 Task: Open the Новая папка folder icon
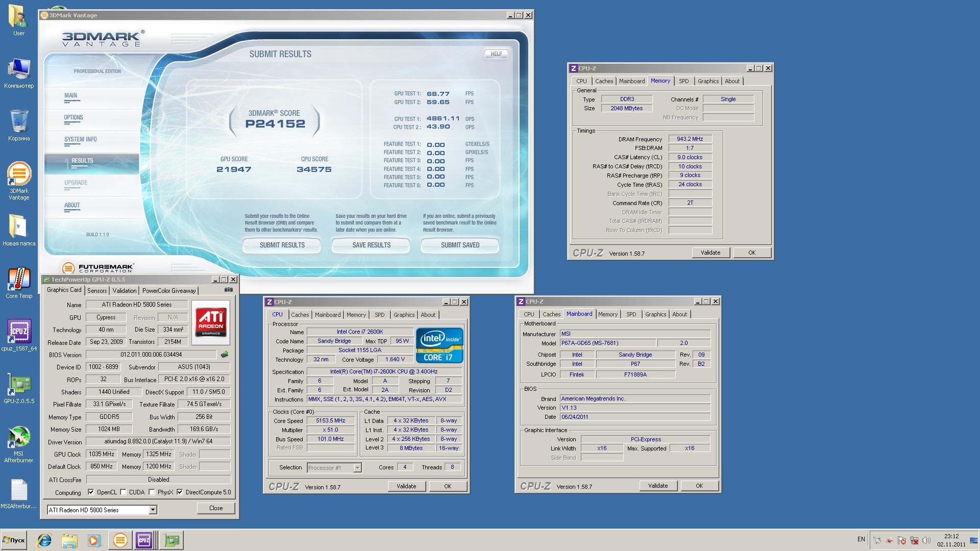tap(19, 230)
